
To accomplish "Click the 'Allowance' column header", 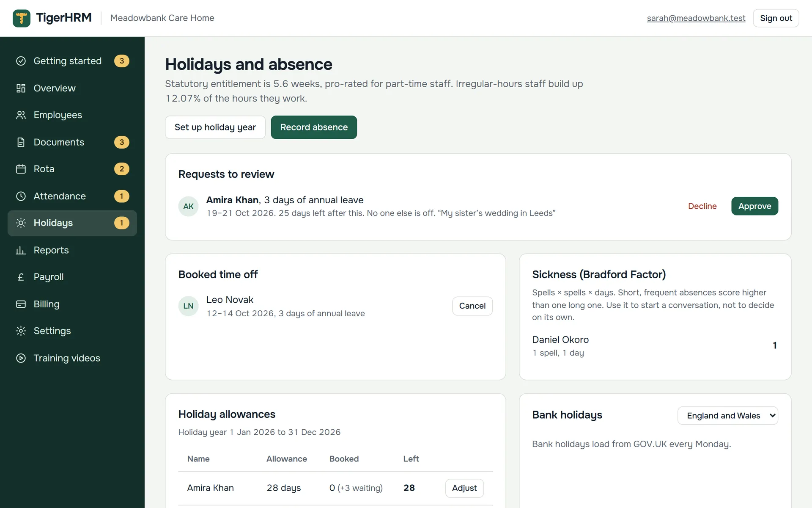I will tap(287, 459).
